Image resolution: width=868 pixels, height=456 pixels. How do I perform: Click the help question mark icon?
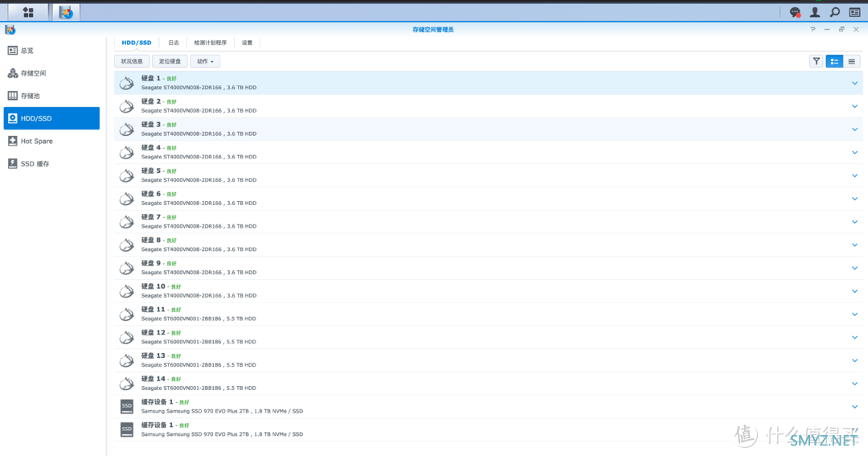coord(813,30)
